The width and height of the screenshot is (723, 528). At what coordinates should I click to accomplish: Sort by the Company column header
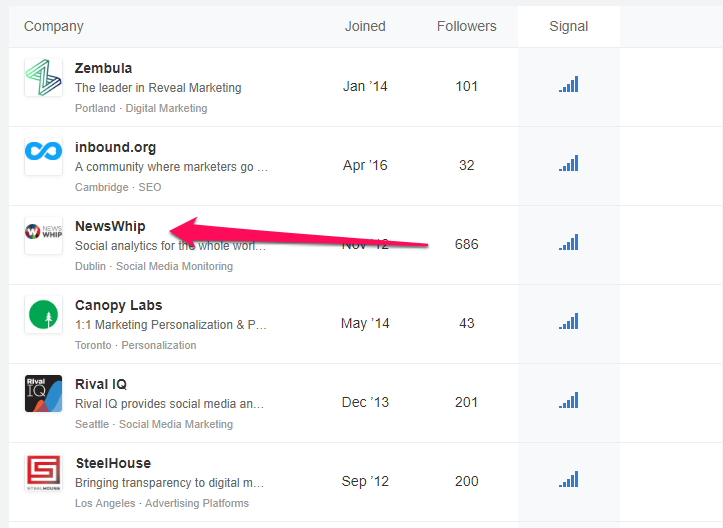click(x=53, y=27)
